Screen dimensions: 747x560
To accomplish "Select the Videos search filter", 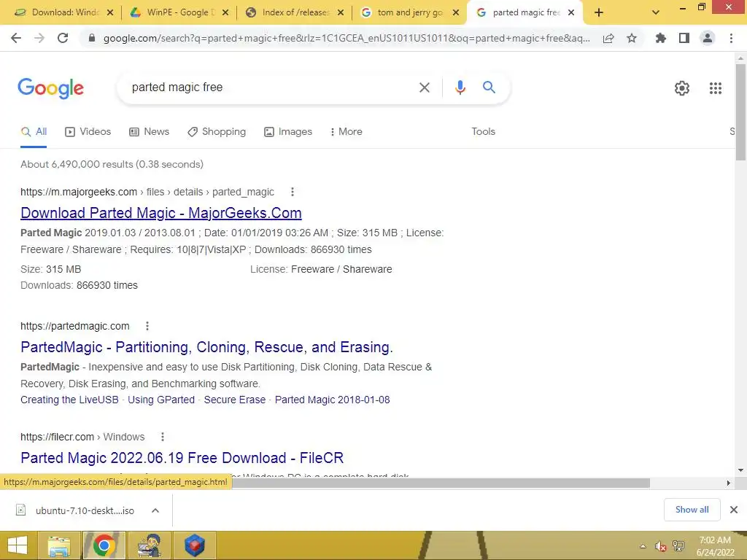I will 88,132.
